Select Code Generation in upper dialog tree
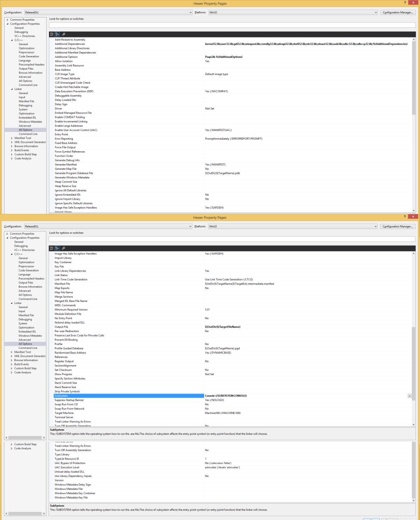This screenshot has height=520, width=420. pos(29,56)
